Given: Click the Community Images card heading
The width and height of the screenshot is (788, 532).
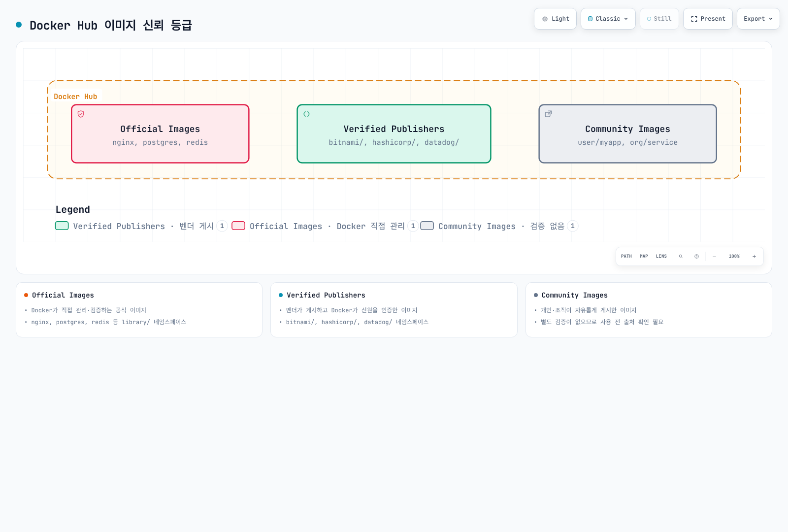Looking at the screenshot, I should click(574, 295).
